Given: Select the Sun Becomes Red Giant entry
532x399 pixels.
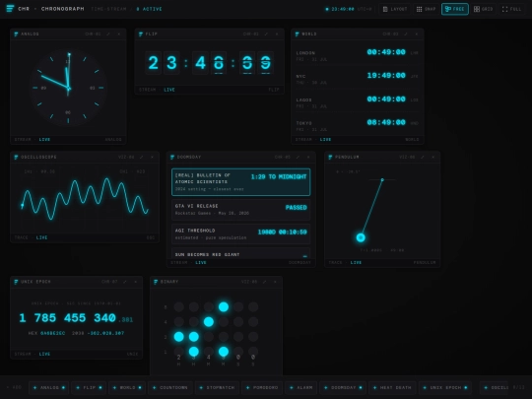Looking at the screenshot, I should click(x=241, y=254).
